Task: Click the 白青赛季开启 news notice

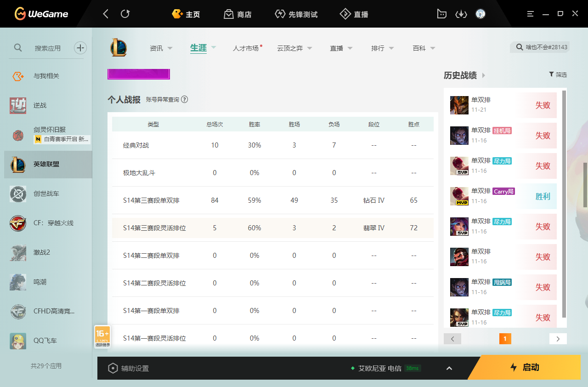Action: 62,139
